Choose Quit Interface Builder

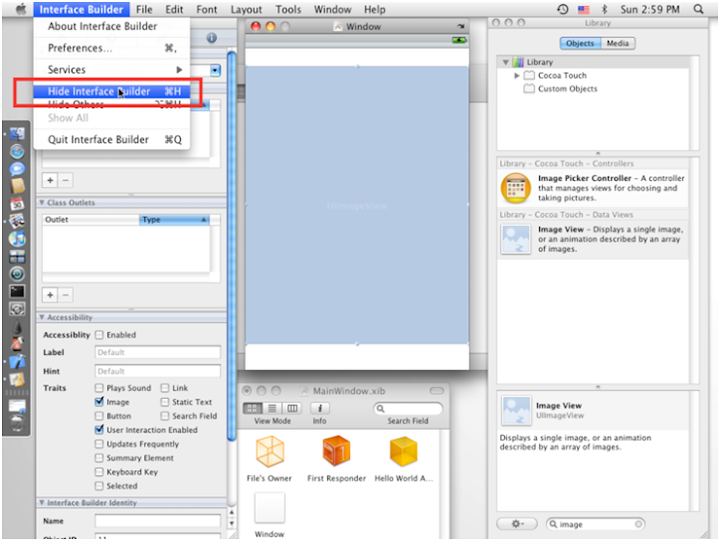[112, 140]
